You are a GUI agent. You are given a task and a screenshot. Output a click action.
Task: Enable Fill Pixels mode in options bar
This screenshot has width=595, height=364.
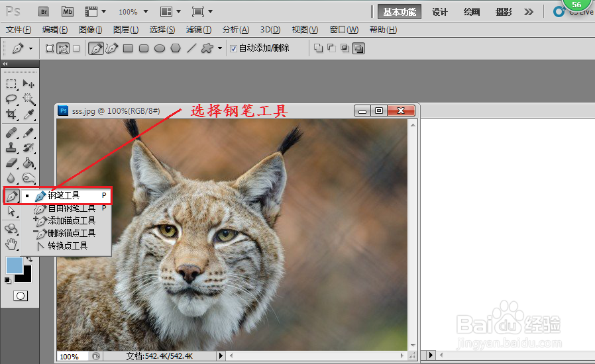76,48
